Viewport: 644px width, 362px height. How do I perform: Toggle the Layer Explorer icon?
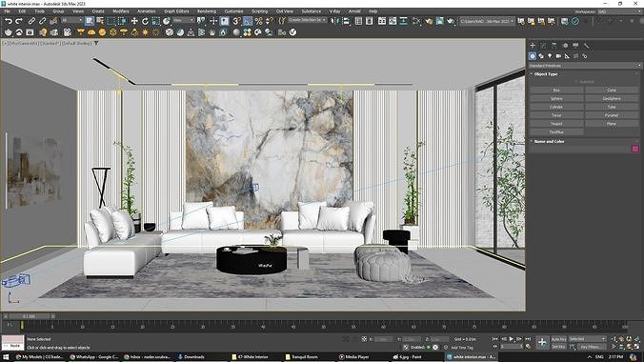[370, 21]
